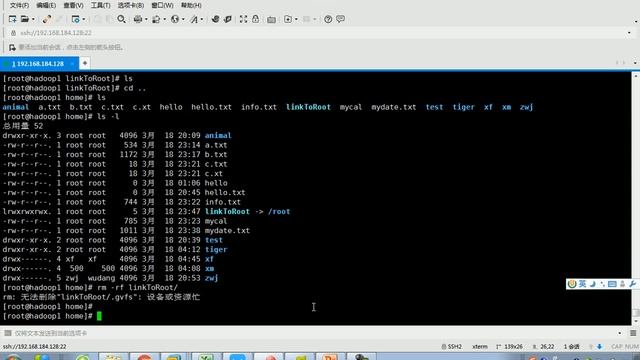Click the compose bar send-text field

(314, 333)
